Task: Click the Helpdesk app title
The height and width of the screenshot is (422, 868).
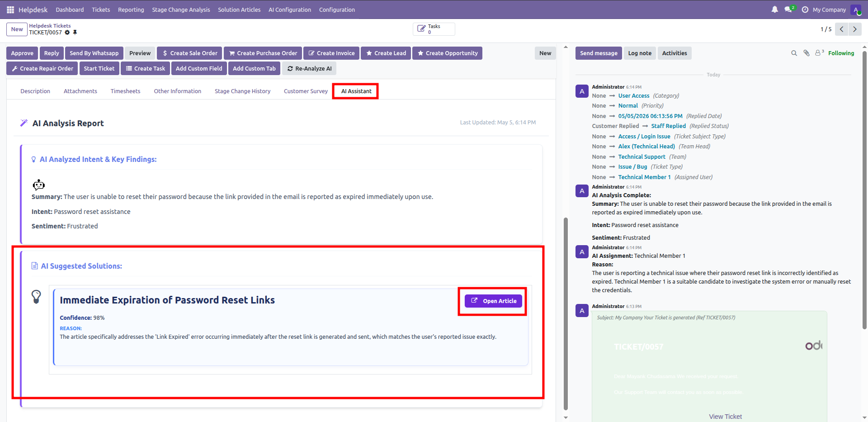Action: (33, 9)
